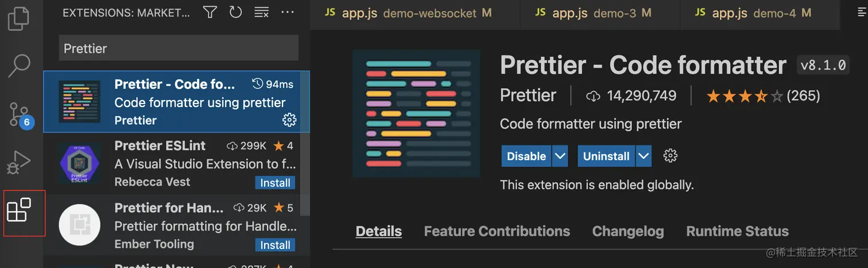This screenshot has height=268, width=868.
Task: Click the large Prettier extension logo
Action: click(417, 113)
